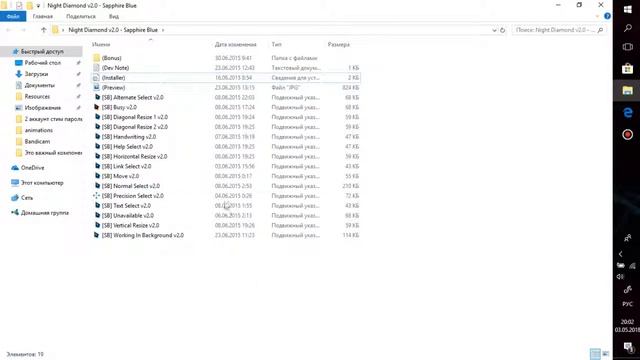Select [SB] Link Select v2.0 file
The image size is (640, 360).
pos(127,166)
